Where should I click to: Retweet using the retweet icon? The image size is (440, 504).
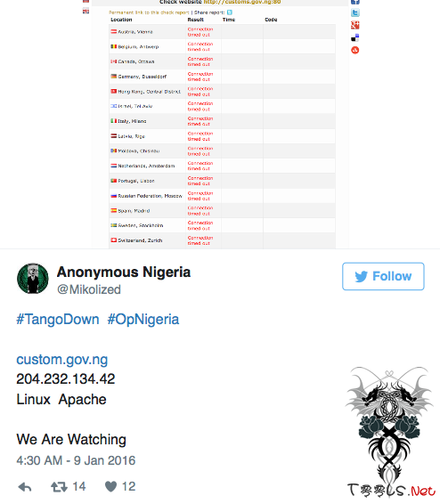59,487
